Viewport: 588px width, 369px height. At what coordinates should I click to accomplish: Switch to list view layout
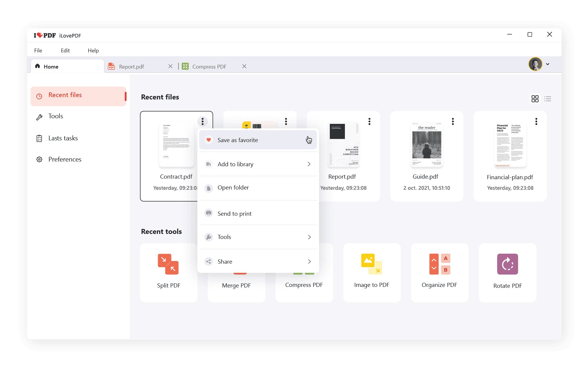click(x=547, y=99)
